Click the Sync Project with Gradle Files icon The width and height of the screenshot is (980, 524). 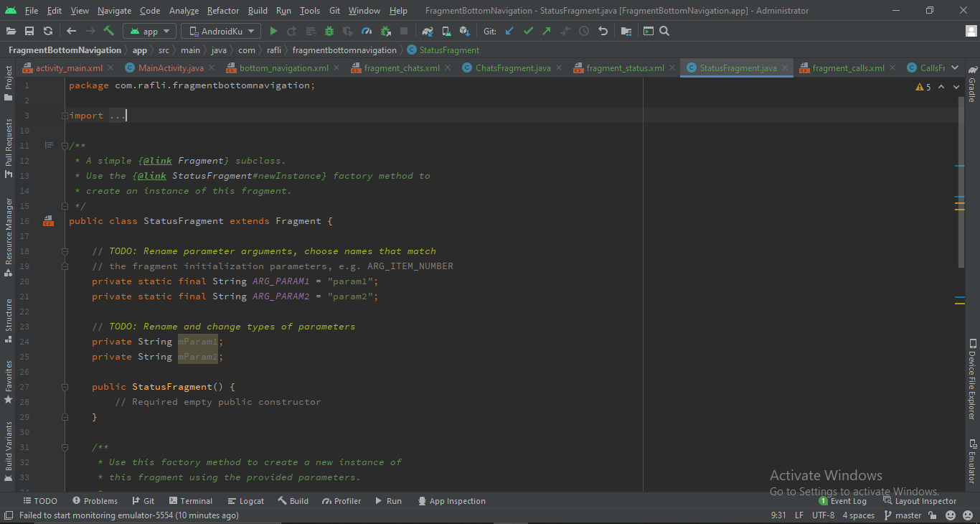(428, 31)
